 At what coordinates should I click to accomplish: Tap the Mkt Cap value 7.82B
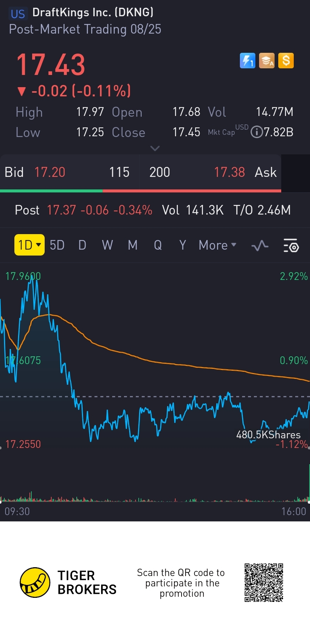pyautogui.click(x=279, y=132)
